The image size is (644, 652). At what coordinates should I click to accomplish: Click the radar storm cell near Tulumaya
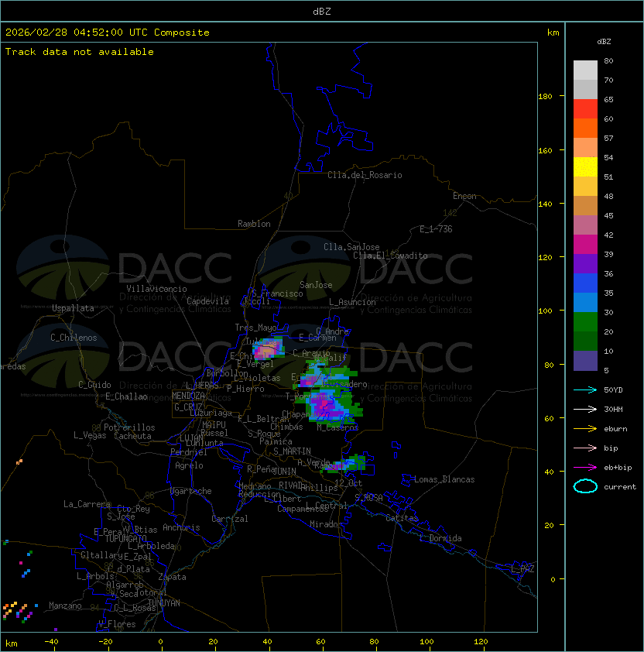[268, 349]
